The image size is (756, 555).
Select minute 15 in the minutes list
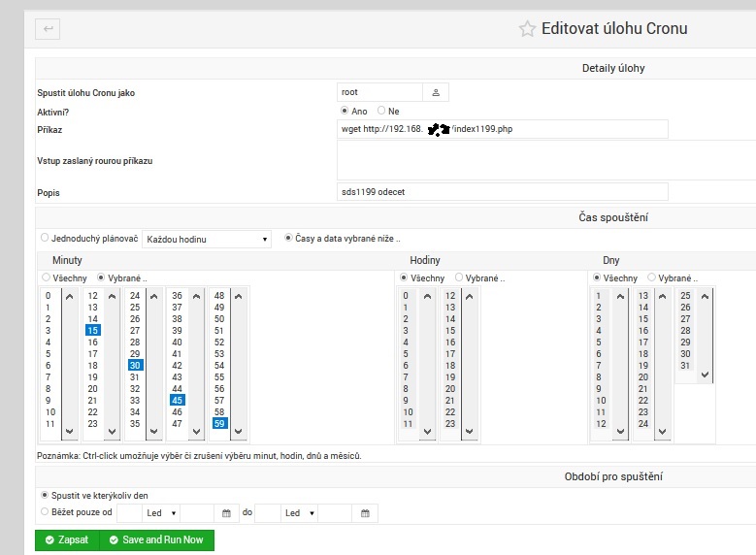pyautogui.click(x=93, y=331)
